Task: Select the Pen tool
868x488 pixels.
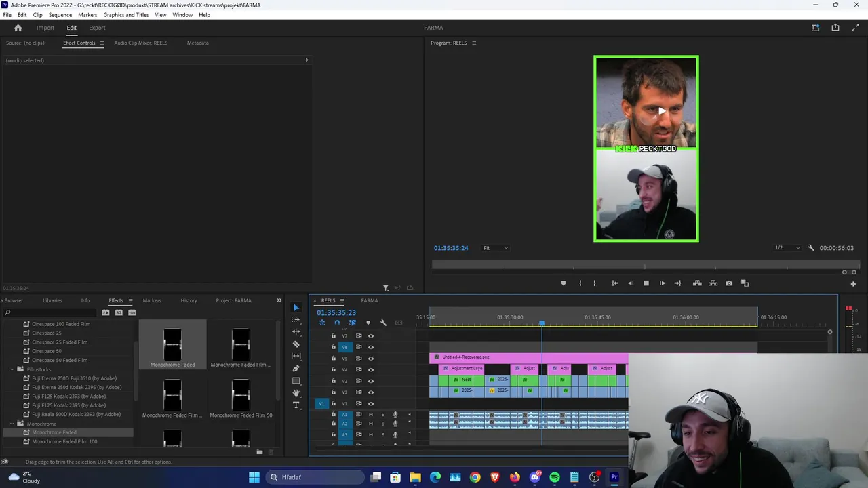Action: tap(296, 368)
